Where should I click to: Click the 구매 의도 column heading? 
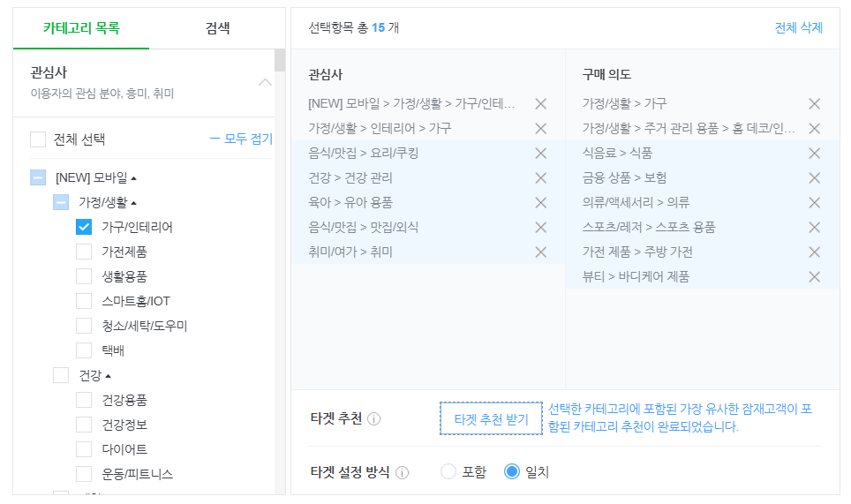point(606,74)
